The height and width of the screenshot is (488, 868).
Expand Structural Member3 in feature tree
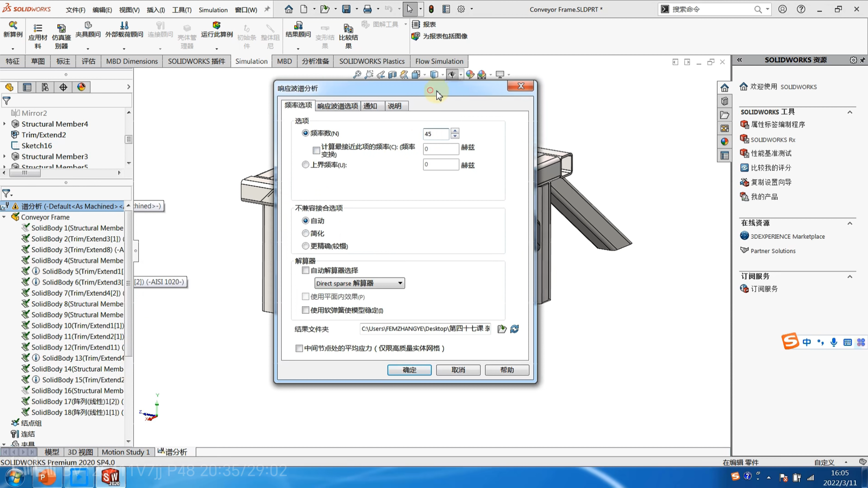pyautogui.click(x=4, y=157)
